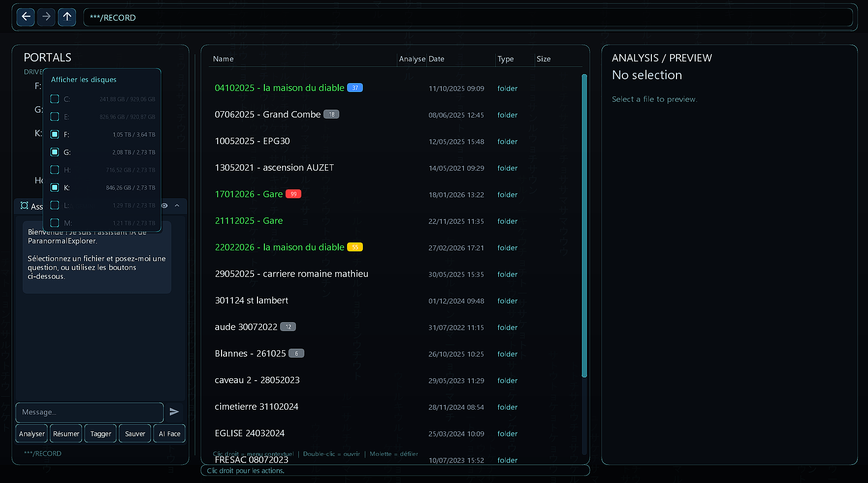Image resolution: width=868 pixels, height=483 pixels.
Task: Click red badge 99 on 17012026 Gare
Action: point(293,194)
